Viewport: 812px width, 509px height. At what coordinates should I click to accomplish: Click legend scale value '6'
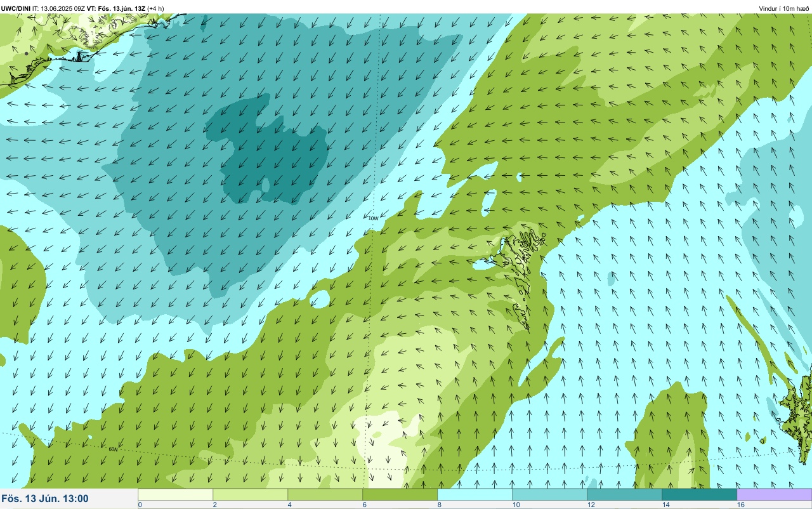pos(365,505)
